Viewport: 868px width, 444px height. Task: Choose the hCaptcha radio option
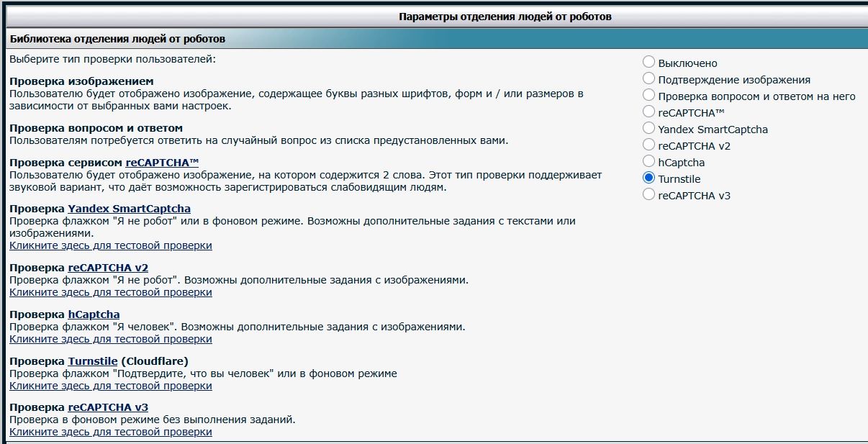[x=649, y=162]
